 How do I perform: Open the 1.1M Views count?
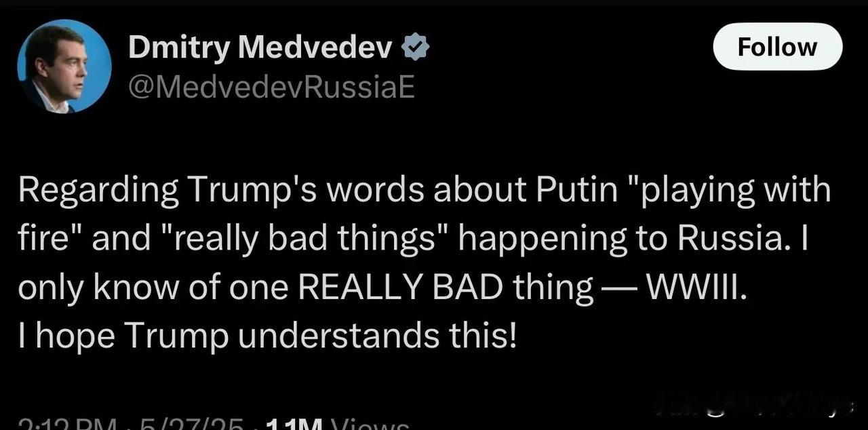[x=338, y=424]
